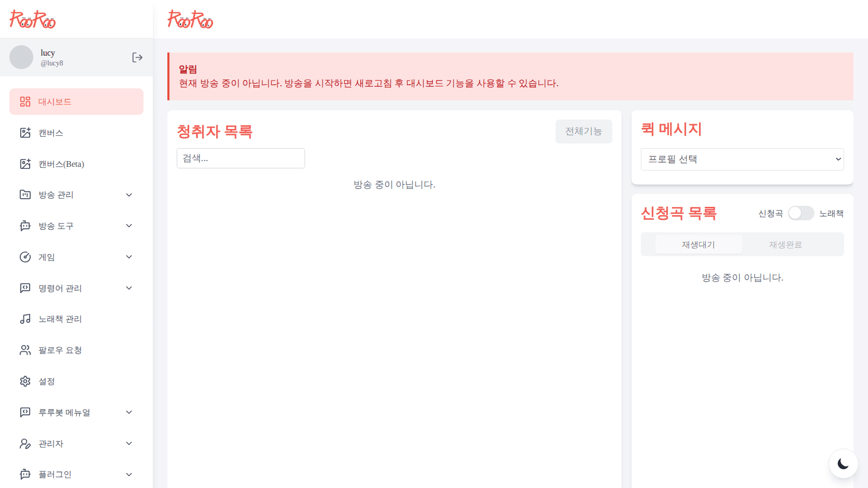Click the logout icon next to lucy profile
Screen dimensions: 868x488
tap(137, 57)
